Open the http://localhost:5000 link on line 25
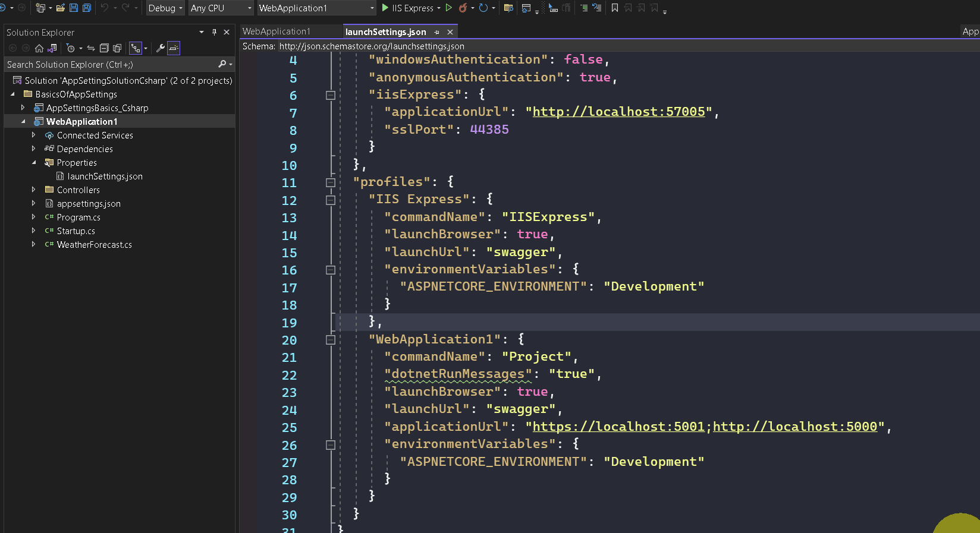 795,427
